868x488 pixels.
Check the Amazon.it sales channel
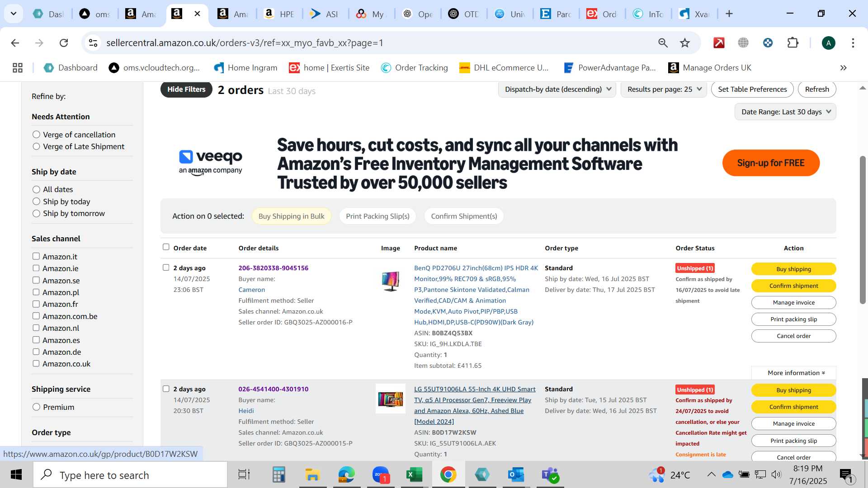[36, 256]
